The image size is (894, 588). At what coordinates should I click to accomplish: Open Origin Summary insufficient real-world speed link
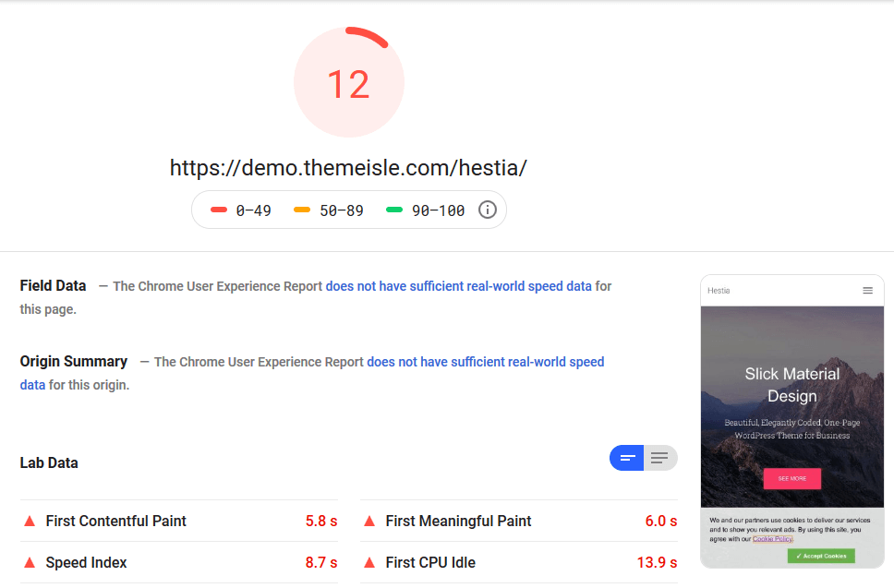click(485, 362)
